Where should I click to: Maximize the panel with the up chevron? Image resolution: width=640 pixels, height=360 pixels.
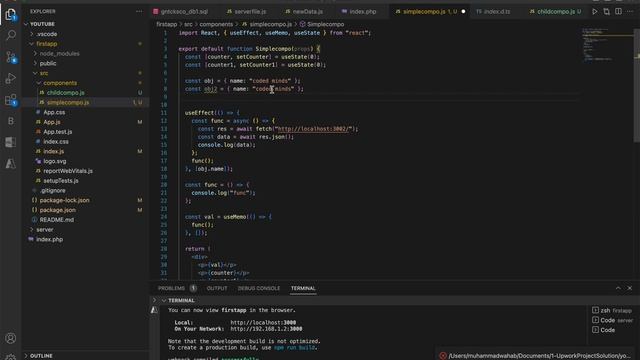(618, 288)
